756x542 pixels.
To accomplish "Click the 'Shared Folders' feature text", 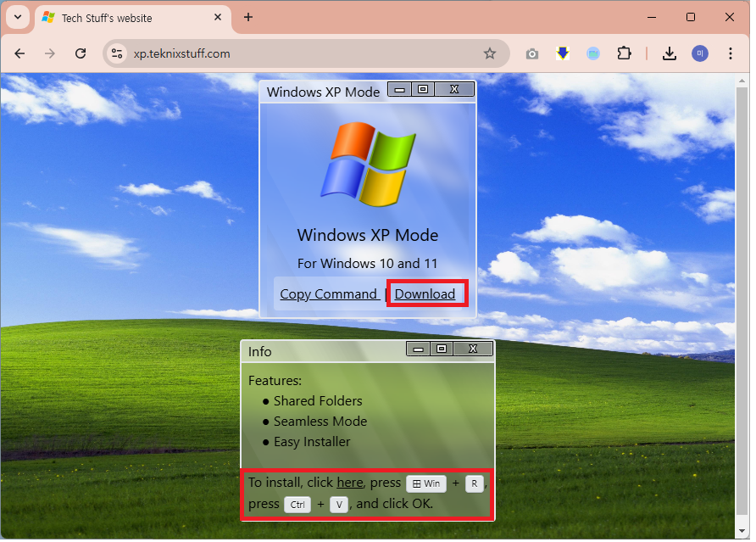I will click(318, 401).
